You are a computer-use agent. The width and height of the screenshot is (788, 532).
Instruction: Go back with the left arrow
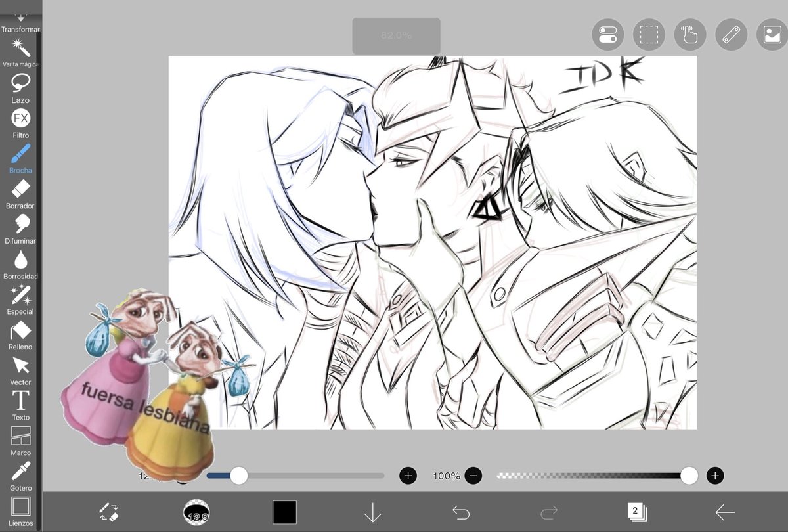point(725,512)
